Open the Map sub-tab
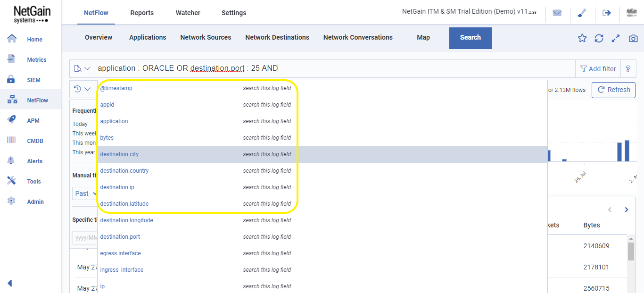 423,37
